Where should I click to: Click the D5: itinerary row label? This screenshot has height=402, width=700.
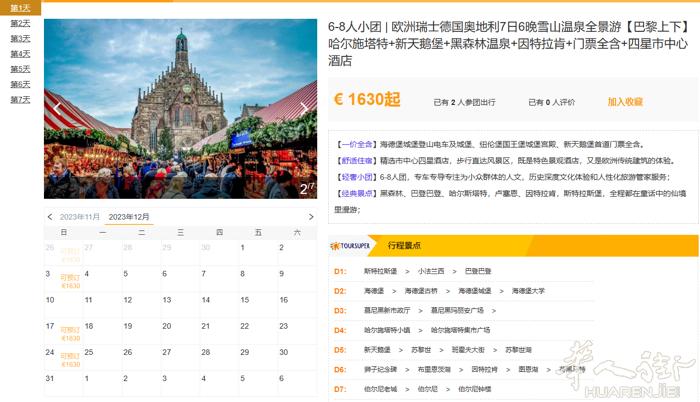coord(340,350)
